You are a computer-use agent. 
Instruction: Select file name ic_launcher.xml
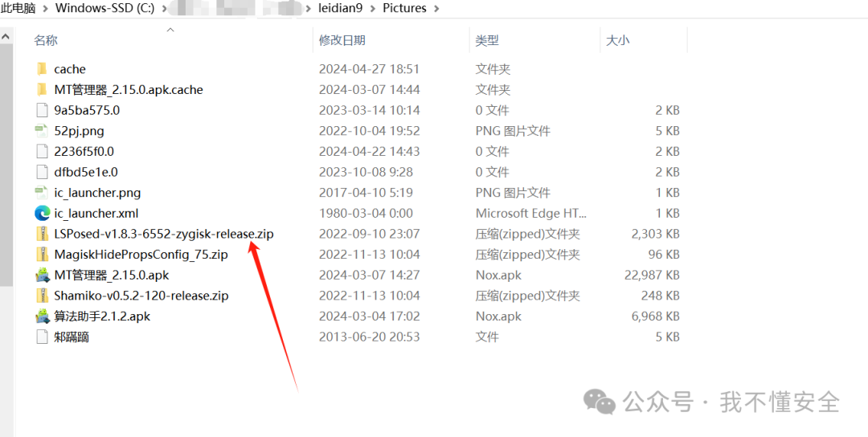tap(96, 213)
